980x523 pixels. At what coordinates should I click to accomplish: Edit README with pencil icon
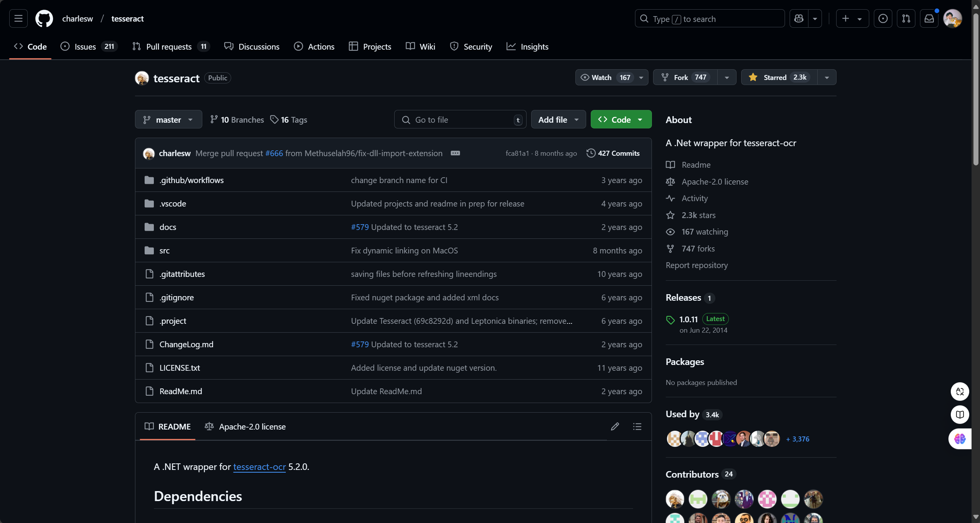pyautogui.click(x=615, y=426)
